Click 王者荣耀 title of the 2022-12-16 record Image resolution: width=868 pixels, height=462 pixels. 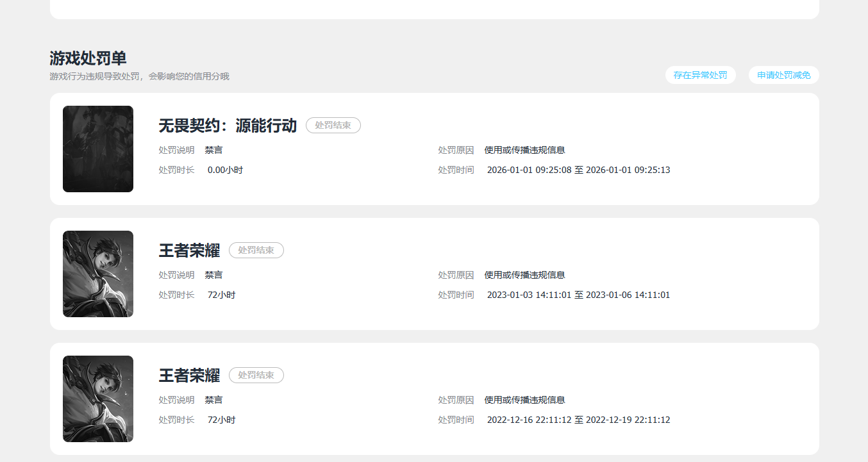pyautogui.click(x=189, y=375)
